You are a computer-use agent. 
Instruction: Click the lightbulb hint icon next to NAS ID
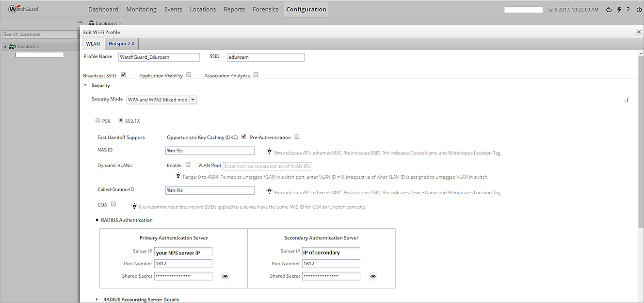pyautogui.click(x=270, y=151)
